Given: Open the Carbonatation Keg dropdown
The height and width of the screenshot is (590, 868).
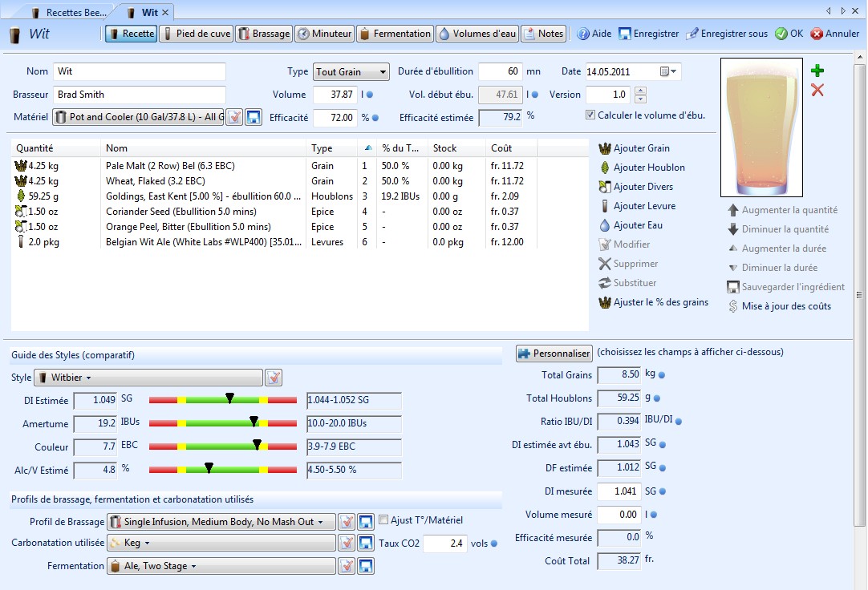Looking at the screenshot, I should (221, 544).
